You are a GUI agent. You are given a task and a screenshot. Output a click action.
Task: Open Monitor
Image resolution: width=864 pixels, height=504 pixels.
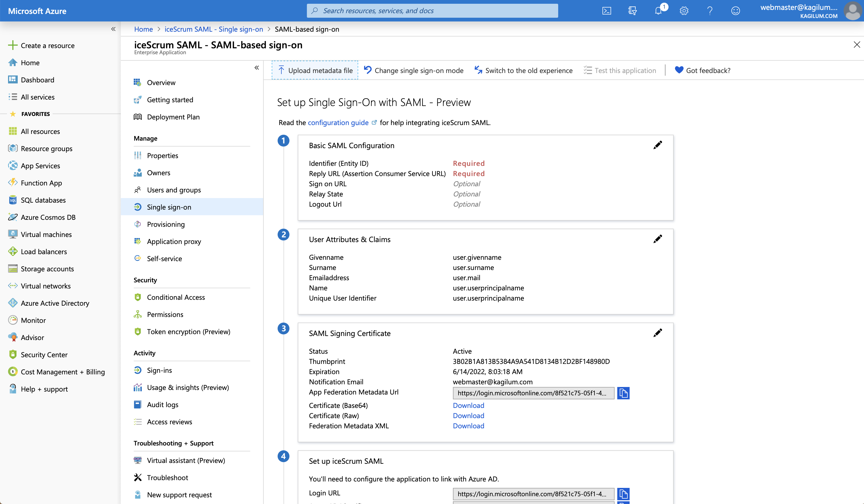point(27,320)
